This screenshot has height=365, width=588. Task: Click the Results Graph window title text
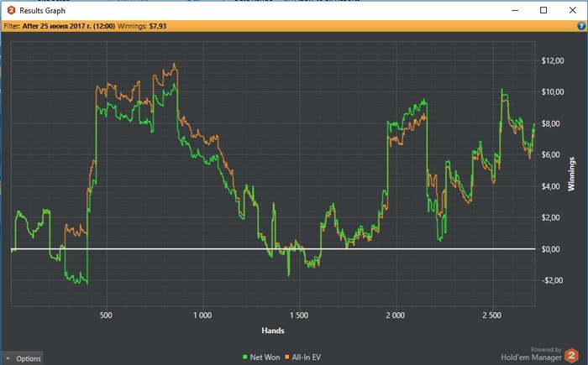(42, 11)
